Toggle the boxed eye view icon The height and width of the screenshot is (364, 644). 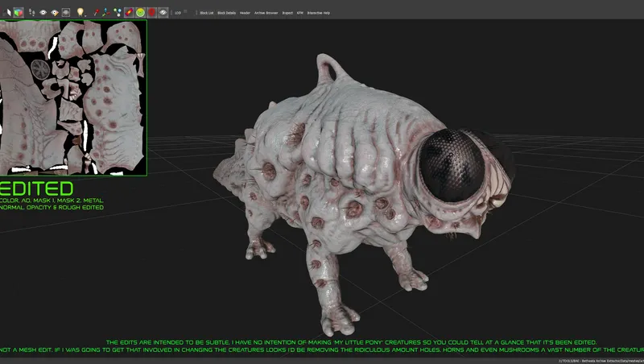(x=66, y=13)
